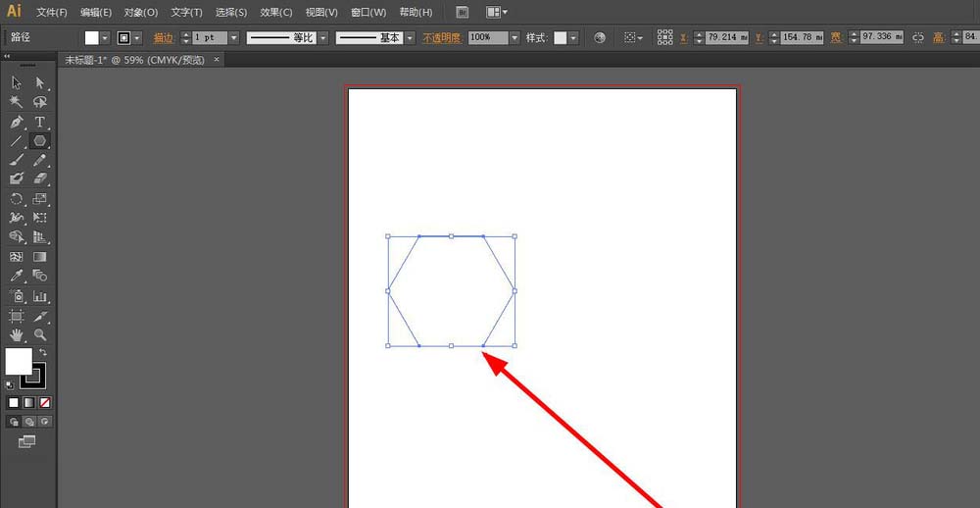The height and width of the screenshot is (508, 980).
Task: Select the Symbol Sprayer tool
Action: tap(17, 296)
